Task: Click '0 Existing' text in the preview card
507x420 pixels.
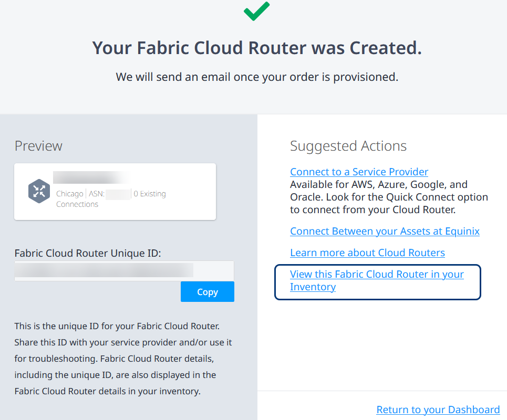Action: pos(150,194)
